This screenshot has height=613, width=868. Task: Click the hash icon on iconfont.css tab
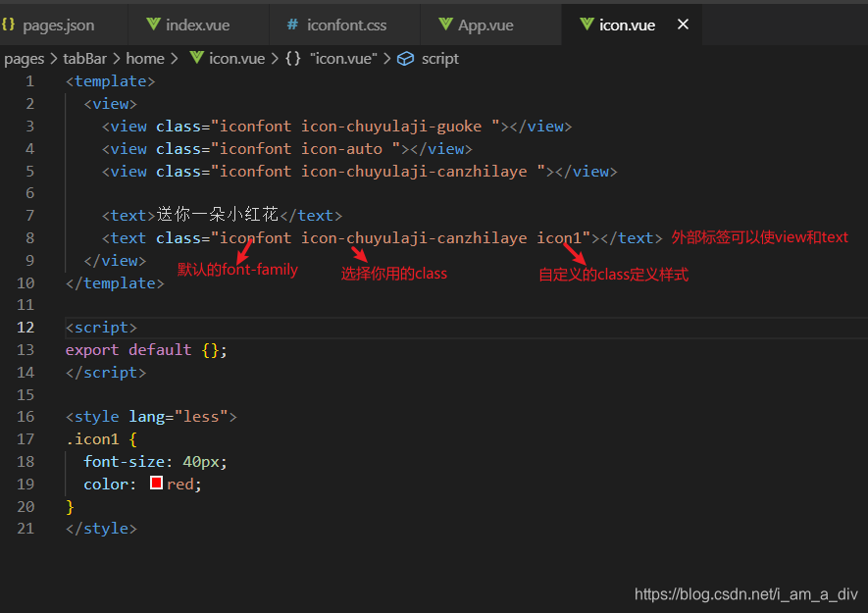(x=292, y=25)
